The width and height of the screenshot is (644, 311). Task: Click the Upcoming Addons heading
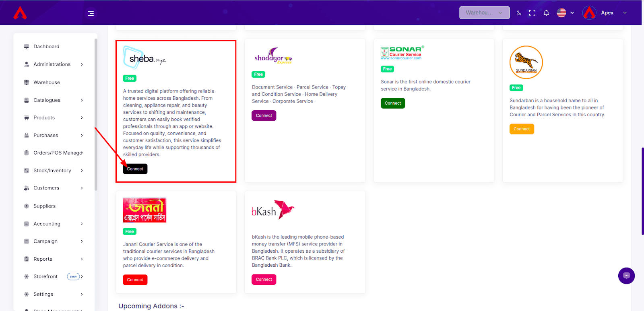pos(151,306)
